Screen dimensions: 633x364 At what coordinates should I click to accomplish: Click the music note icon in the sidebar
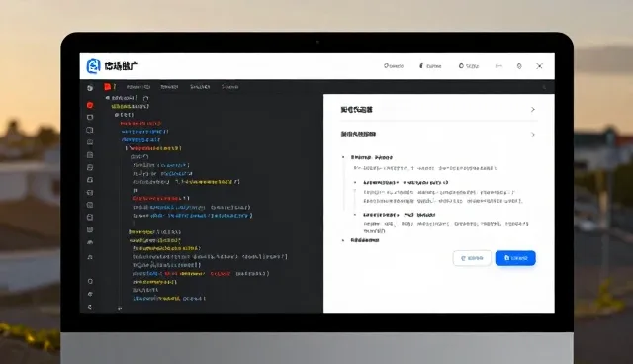(x=90, y=257)
